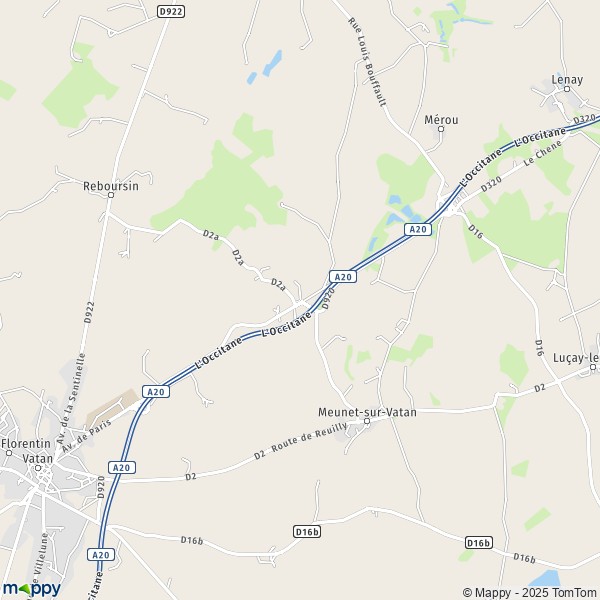
Task: Click the Le Chene road label
Action: (x=543, y=153)
